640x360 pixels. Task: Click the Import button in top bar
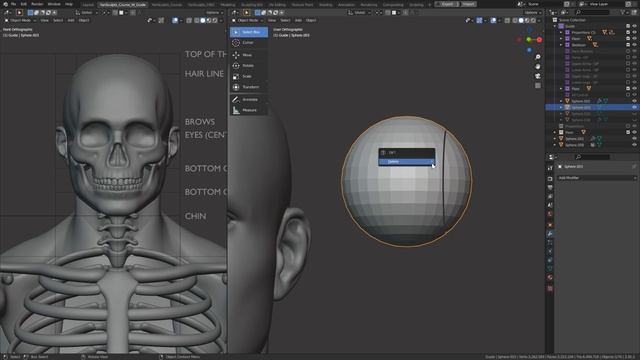[469, 4]
